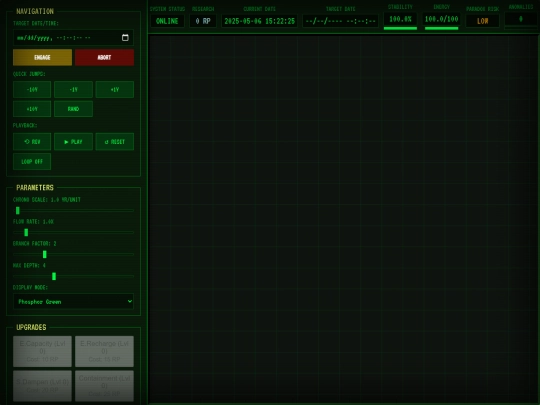Click the red ABORT button
The width and height of the screenshot is (540, 405).
click(104, 57)
